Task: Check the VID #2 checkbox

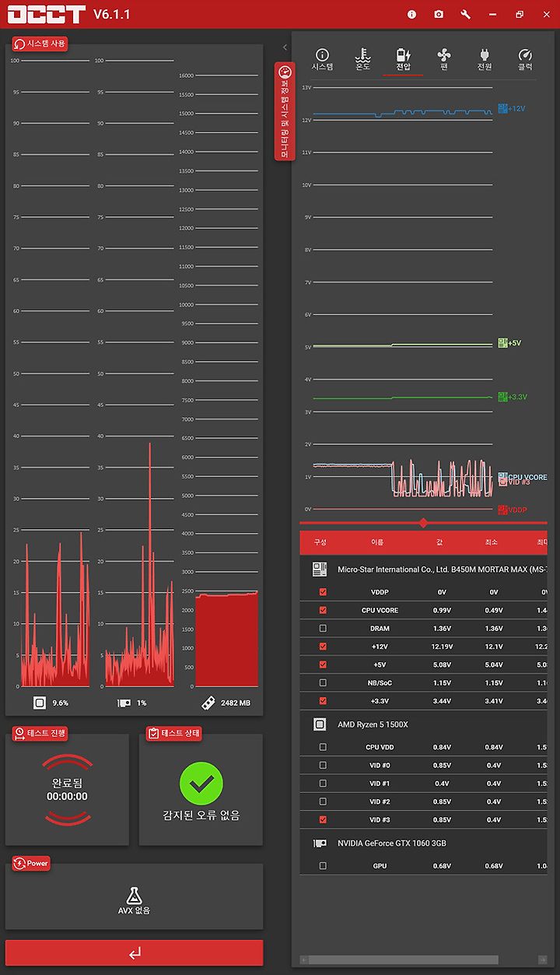Action: 323,801
